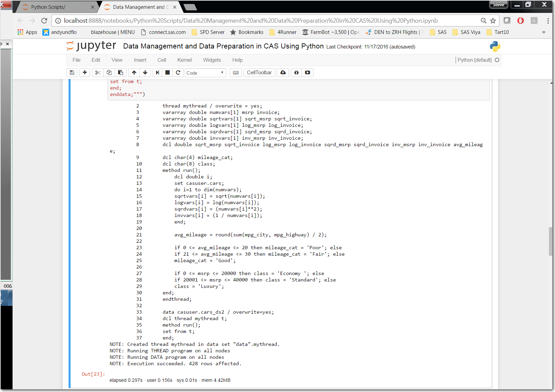Open the Cell menu
The image size is (555, 392).
pyautogui.click(x=161, y=60)
